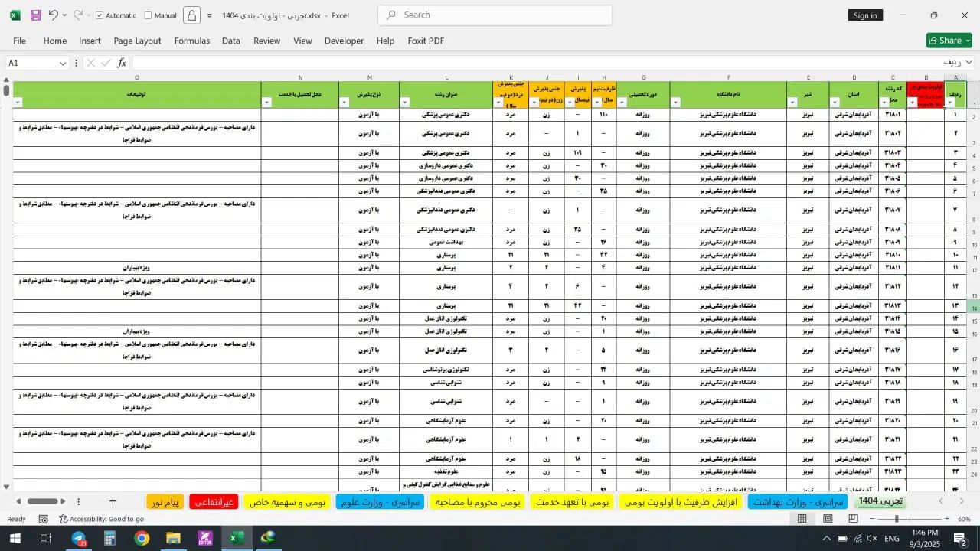Open Task View on taskbar
Screen dimensions: 980x551
[45, 539]
